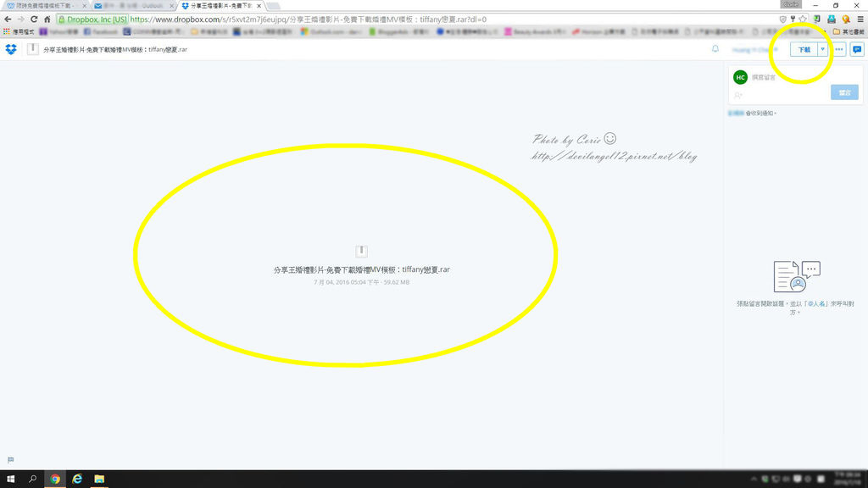Click the 「@人名」 mention link in the comments hint
Screen dimensions: 868x488
click(816, 304)
